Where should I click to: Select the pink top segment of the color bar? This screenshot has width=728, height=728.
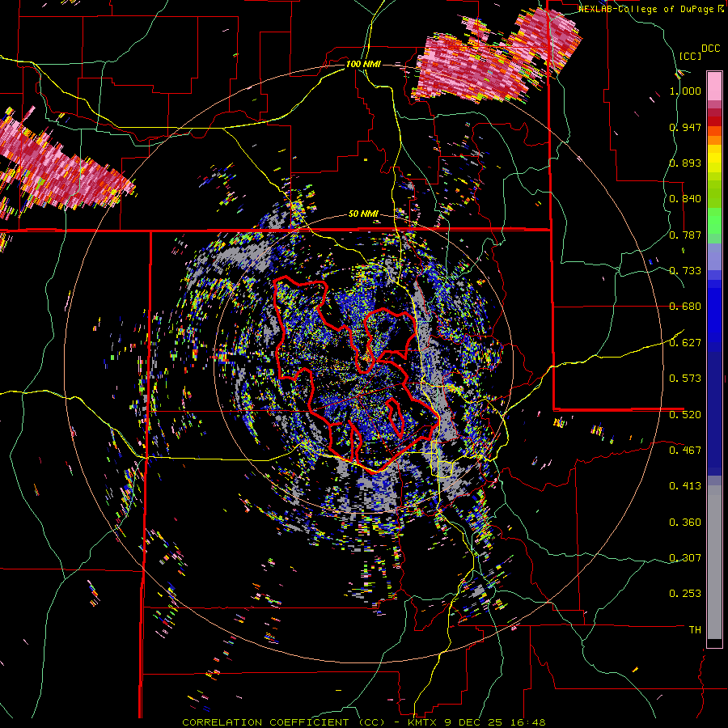pyautogui.click(x=714, y=86)
